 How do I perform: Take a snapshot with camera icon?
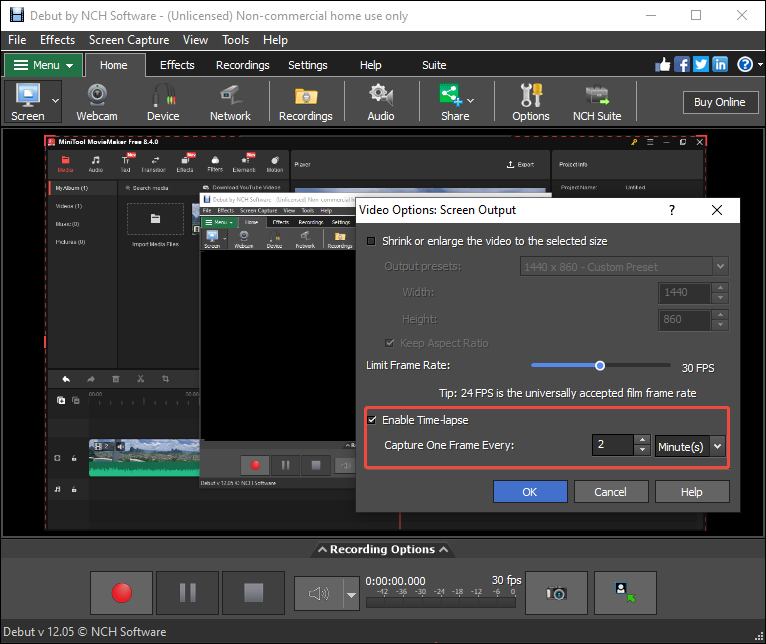click(x=556, y=593)
